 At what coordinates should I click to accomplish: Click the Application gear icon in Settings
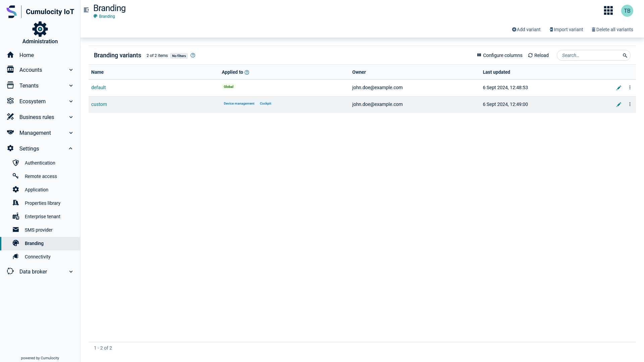pyautogui.click(x=16, y=189)
